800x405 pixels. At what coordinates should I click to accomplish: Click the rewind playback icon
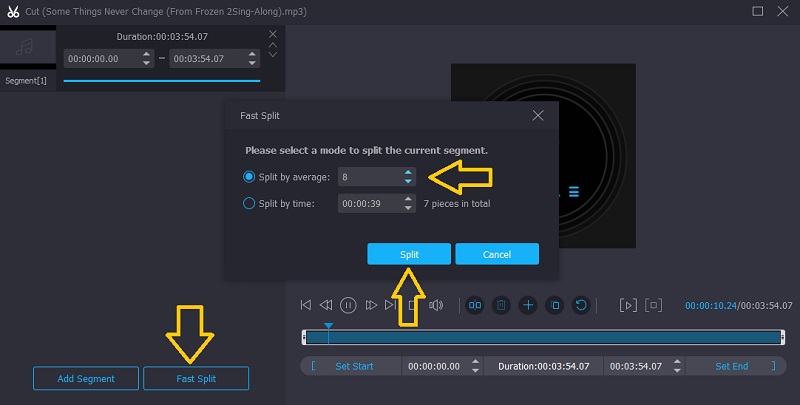[x=327, y=305]
